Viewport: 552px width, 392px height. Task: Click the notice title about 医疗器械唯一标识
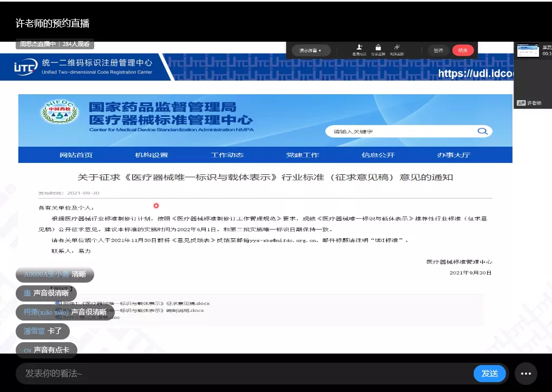pos(265,177)
